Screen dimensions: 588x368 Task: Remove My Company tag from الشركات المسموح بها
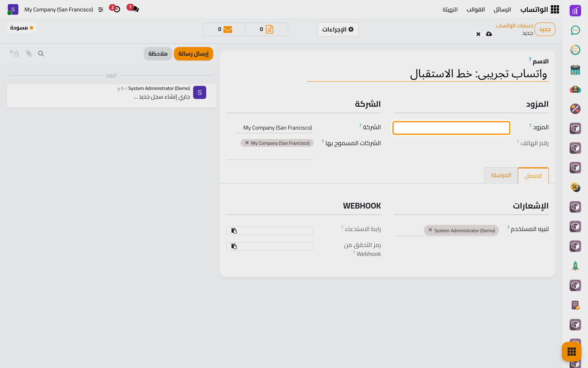(247, 143)
